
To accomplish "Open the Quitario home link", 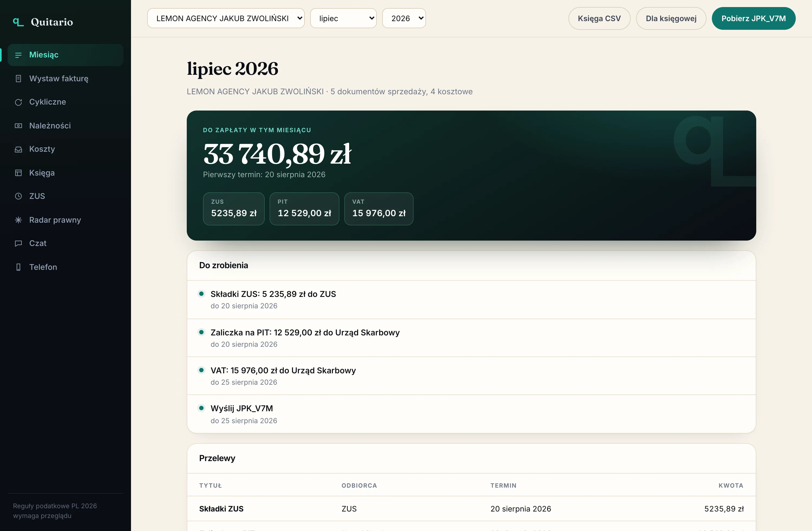I will pyautogui.click(x=43, y=22).
